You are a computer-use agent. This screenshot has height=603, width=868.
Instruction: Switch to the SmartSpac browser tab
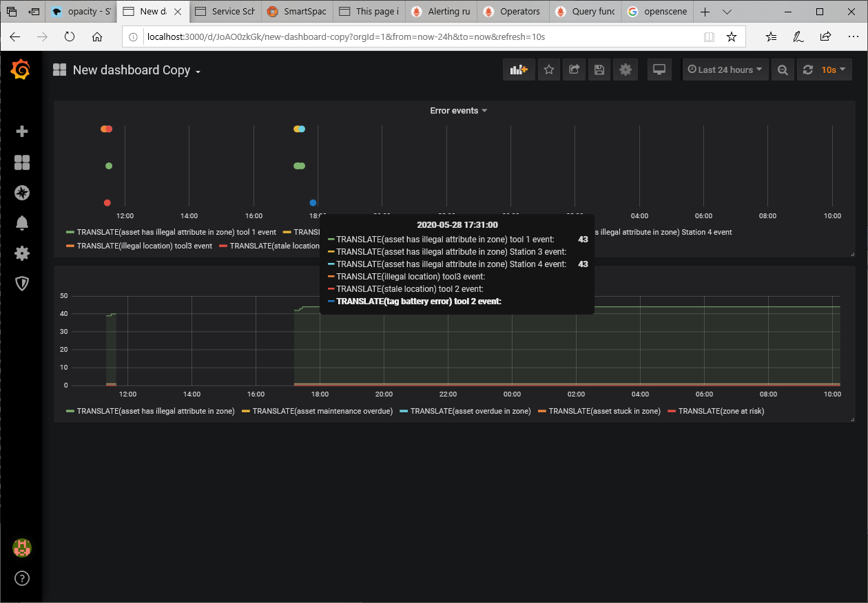tap(296, 12)
